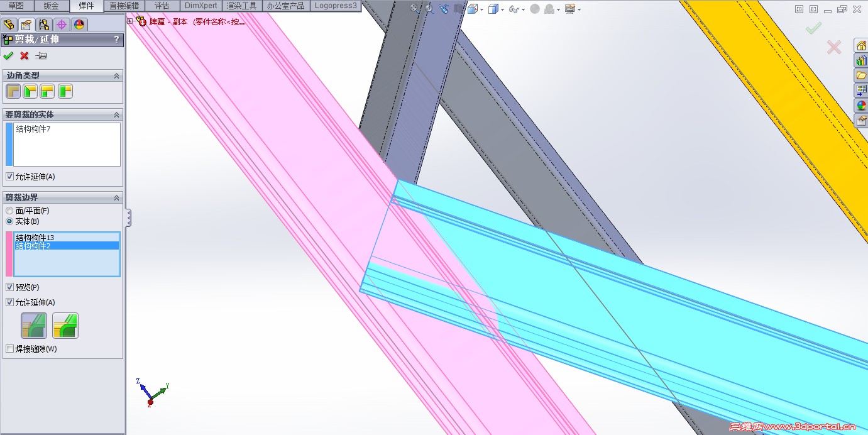Pin the 剪裁/延伸 property panel open

pos(41,56)
